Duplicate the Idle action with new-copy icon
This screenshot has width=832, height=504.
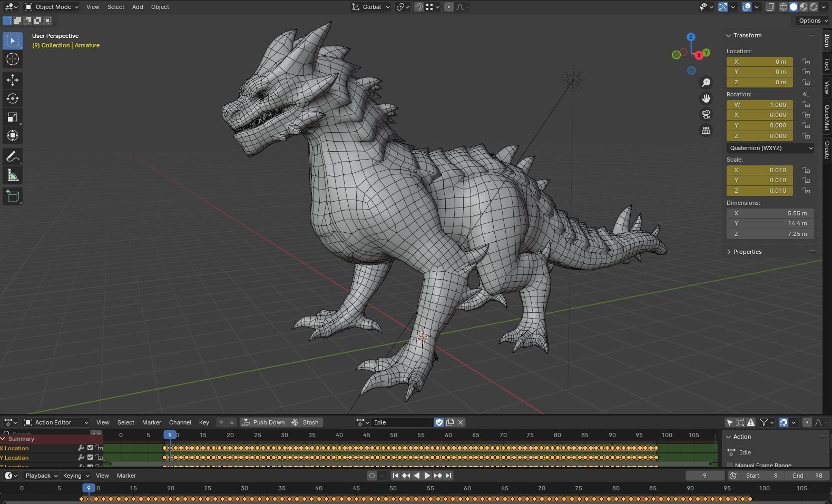[x=450, y=422]
